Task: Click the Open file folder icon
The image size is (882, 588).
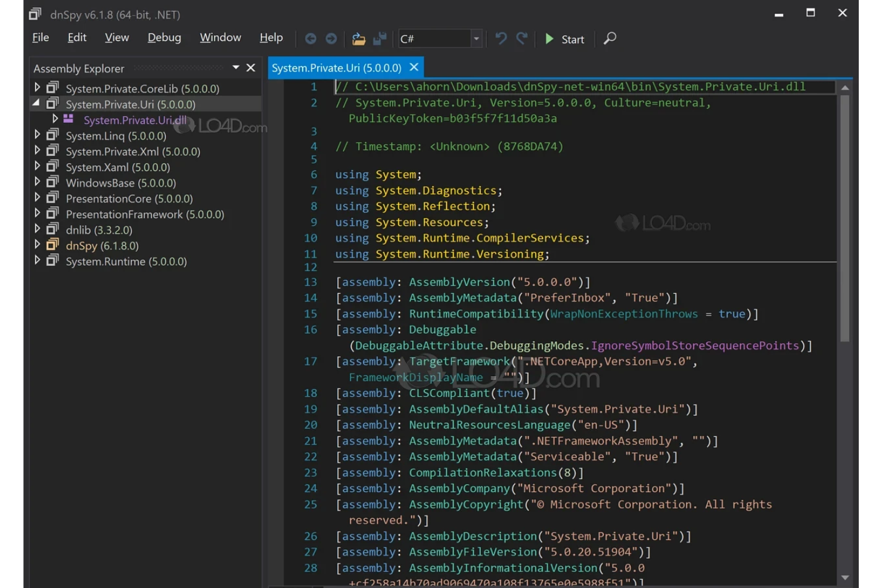Action: point(358,39)
